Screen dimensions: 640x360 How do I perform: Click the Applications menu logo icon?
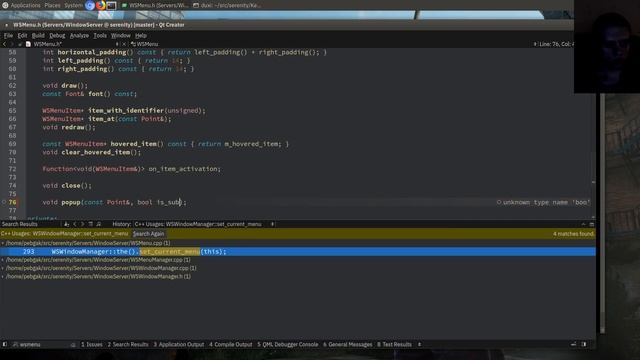(x=5, y=5)
